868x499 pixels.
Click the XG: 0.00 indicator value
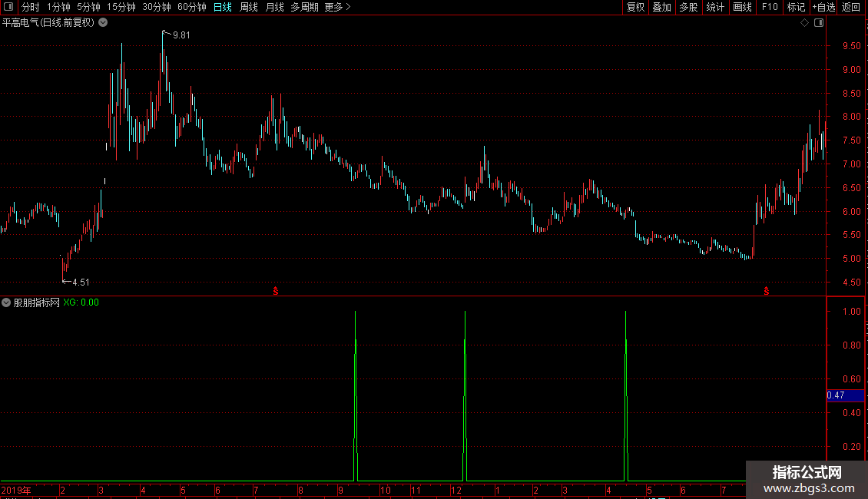click(81, 302)
